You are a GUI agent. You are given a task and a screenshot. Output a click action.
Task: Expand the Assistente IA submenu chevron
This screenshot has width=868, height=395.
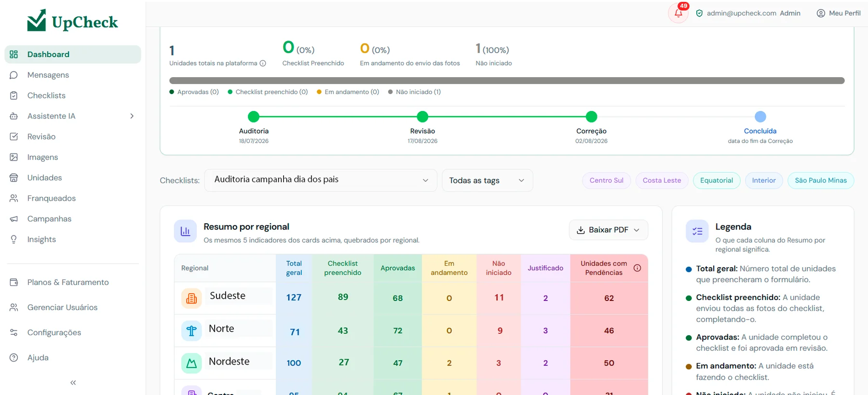pos(132,116)
